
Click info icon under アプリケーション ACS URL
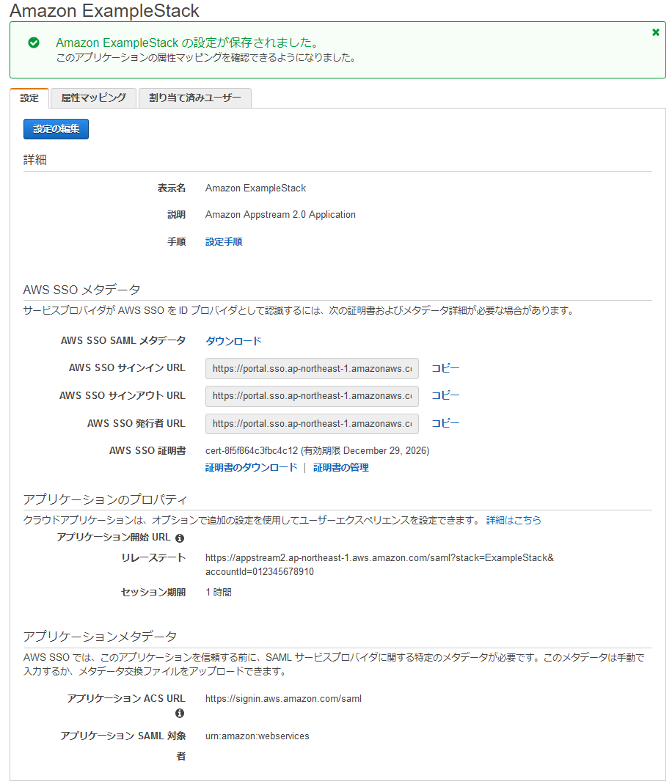180,713
